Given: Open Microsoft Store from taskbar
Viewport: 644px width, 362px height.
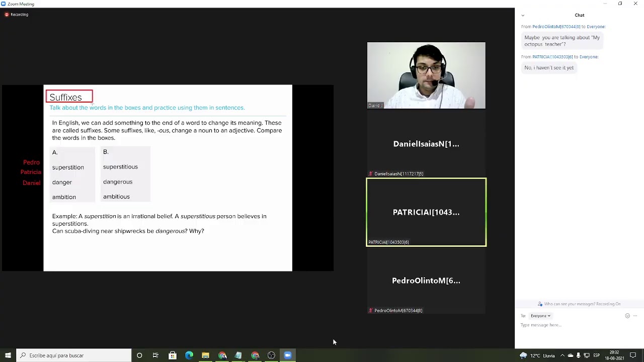Looking at the screenshot, I should [173, 355].
